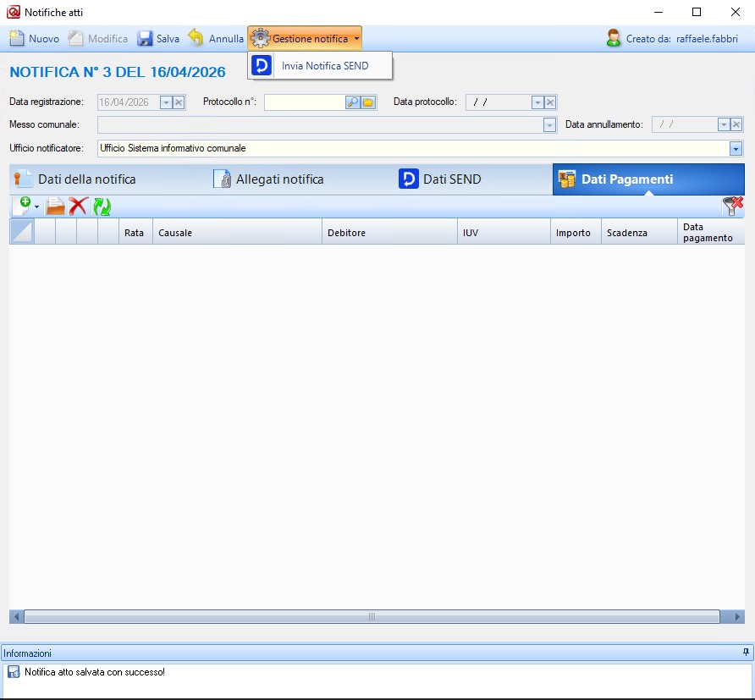Click the protocol search magnifier icon

[353, 102]
